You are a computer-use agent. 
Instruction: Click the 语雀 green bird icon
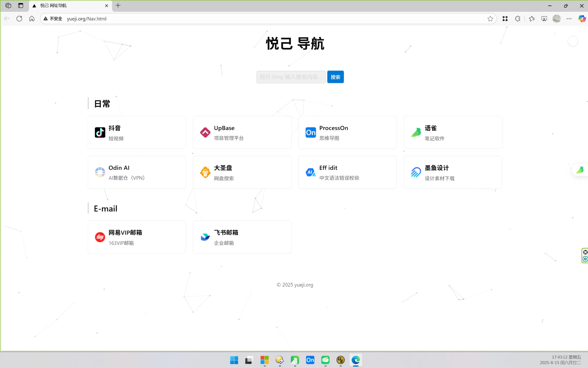[x=416, y=133]
